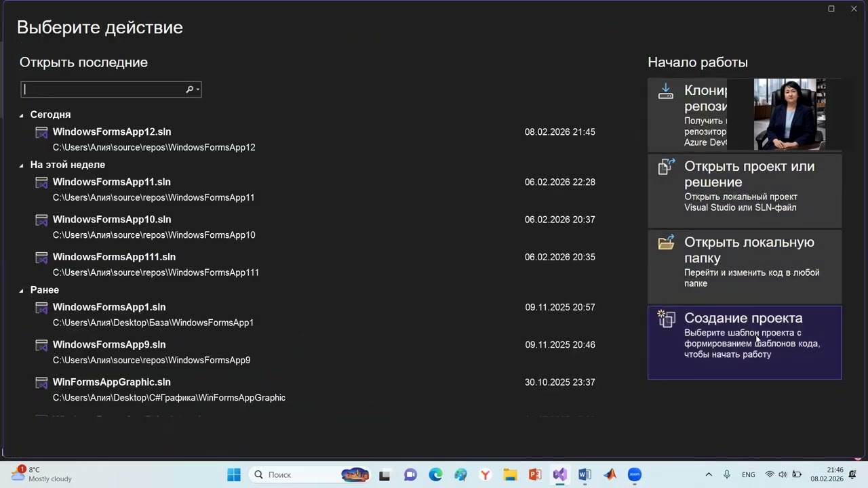Click Открыть проект или решение

click(745, 190)
